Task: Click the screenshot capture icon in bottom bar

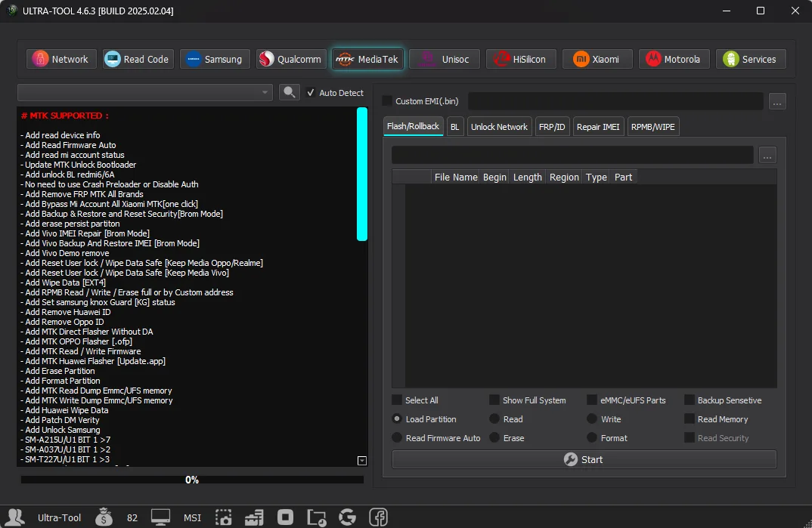Action: (x=223, y=517)
